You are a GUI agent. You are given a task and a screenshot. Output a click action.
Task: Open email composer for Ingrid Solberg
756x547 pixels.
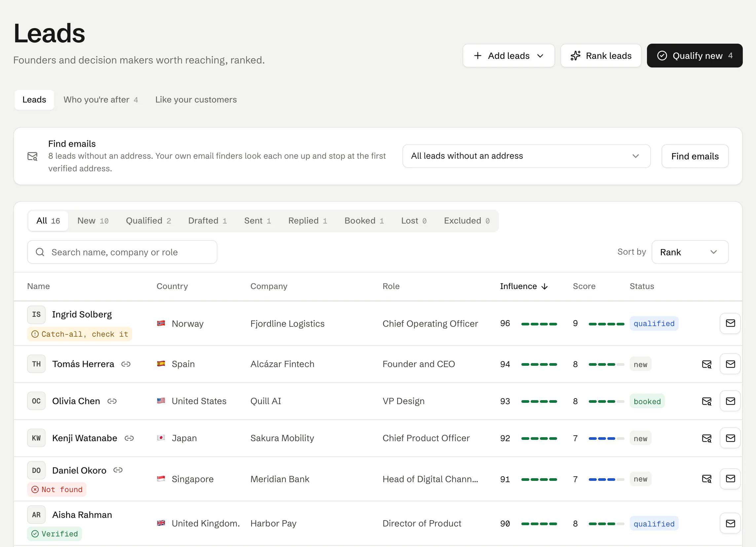point(730,323)
